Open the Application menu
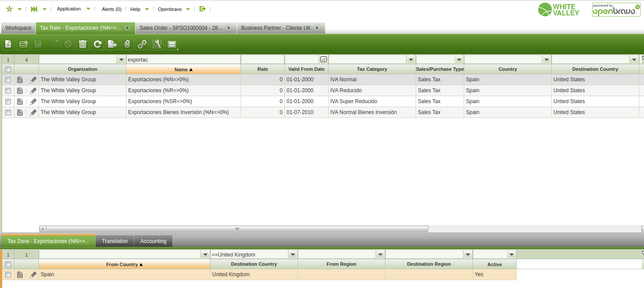 [69, 9]
